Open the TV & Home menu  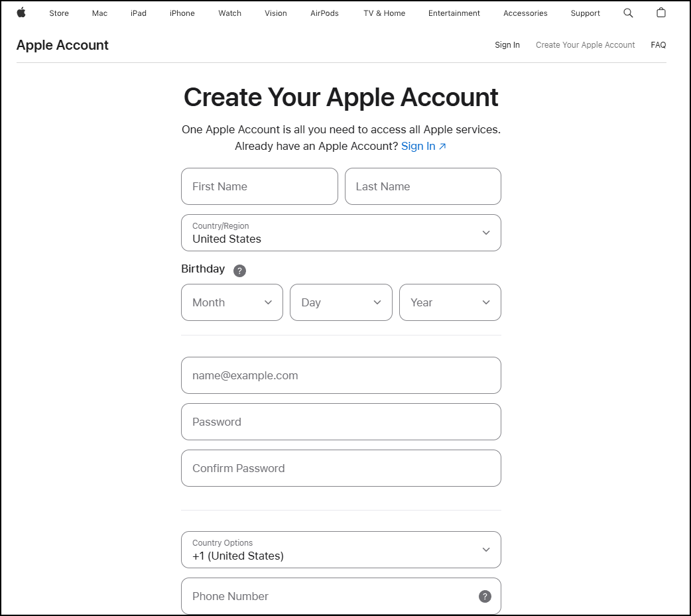[384, 13]
